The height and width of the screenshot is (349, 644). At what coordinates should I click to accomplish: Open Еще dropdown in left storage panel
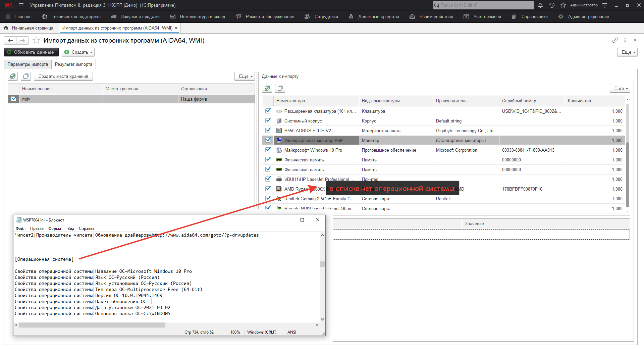[x=245, y=76]
